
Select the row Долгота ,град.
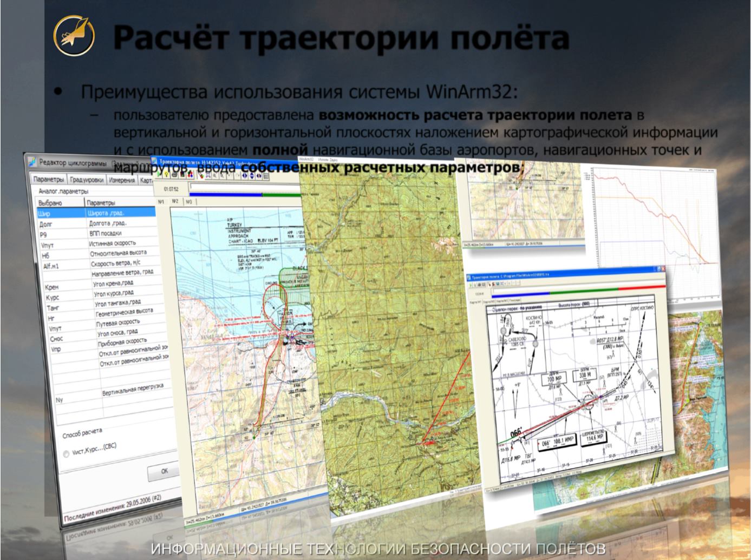pyautogui.click(x=96, y=223)
